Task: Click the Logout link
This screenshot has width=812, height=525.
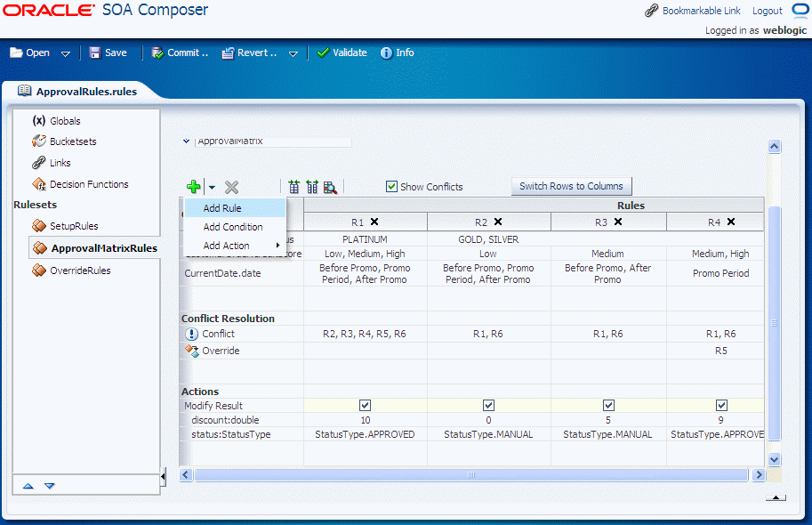Action: coord(767,11)
